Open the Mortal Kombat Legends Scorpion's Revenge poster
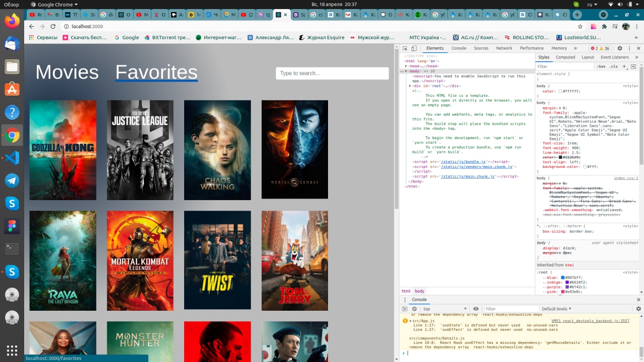644x362 pixels. [140, 260]
